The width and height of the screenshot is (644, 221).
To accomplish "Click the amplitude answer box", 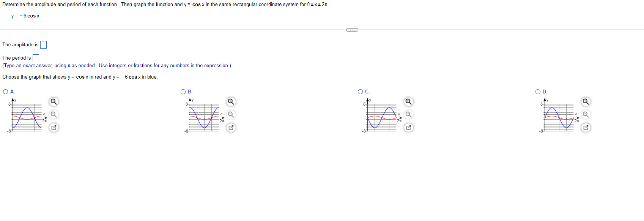I will pyautogui.click(x=43, y=44).
